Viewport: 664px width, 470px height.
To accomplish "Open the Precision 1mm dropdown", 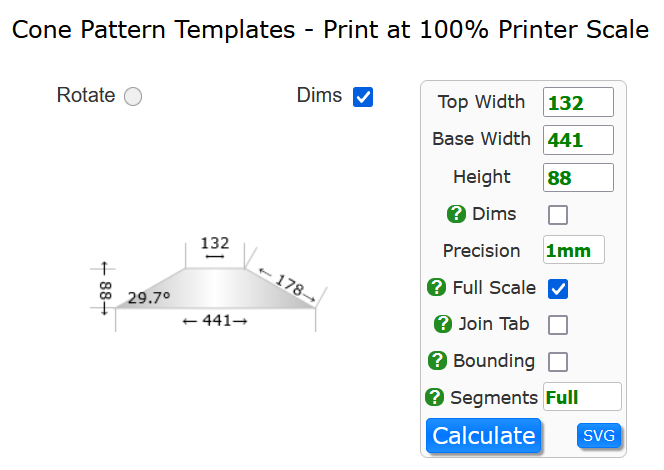I will (x=574, y=250).
